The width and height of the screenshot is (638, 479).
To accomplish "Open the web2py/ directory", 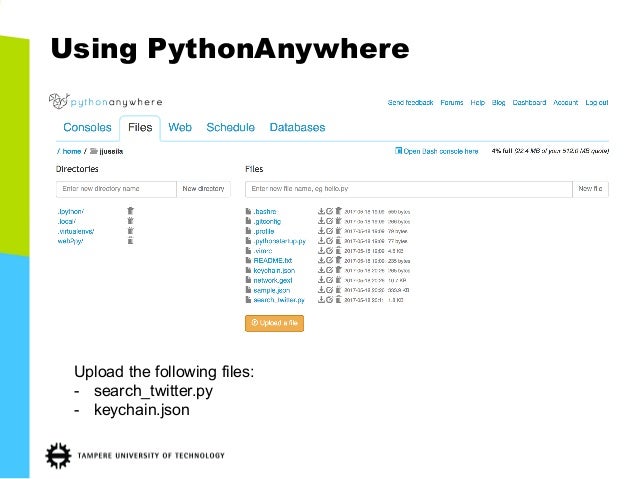I will pyautogui.click(x=70, y=241).
